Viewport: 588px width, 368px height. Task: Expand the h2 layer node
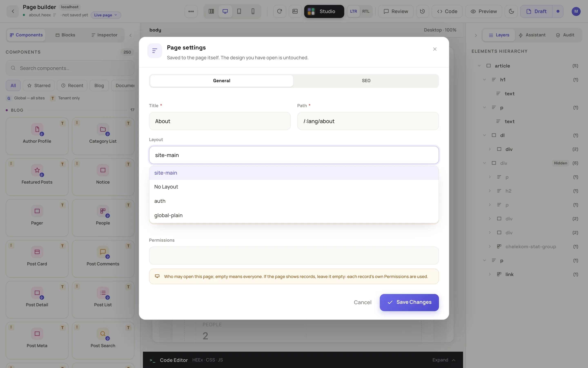click(490, 191)
